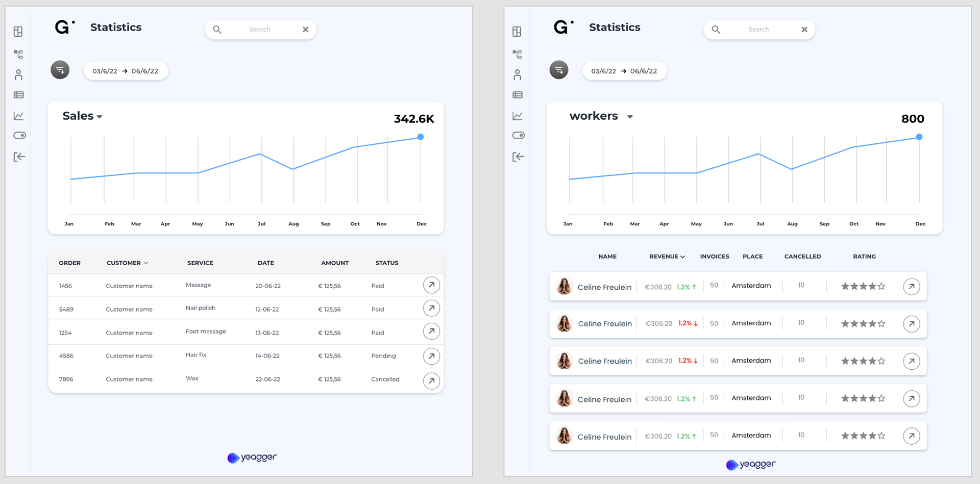Click the filter button beside the left date range
This screenshot has height=484, width=980.
[x=60, y=70]
